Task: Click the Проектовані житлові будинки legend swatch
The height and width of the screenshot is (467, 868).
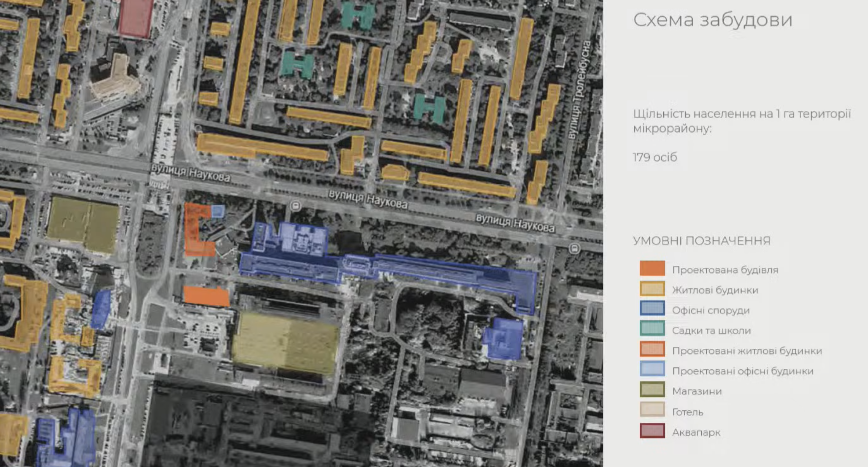Action: (x=652, y=349)
